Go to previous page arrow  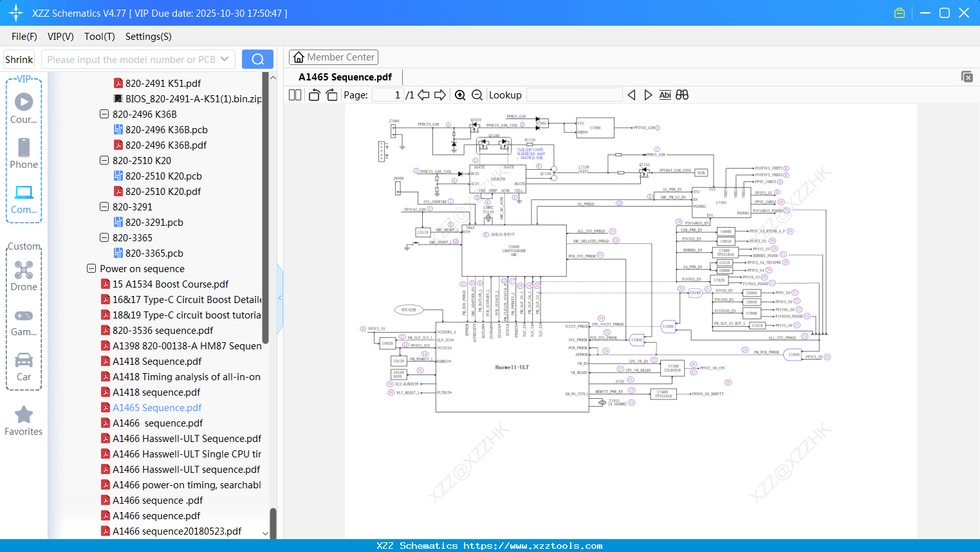click(423, 95)
